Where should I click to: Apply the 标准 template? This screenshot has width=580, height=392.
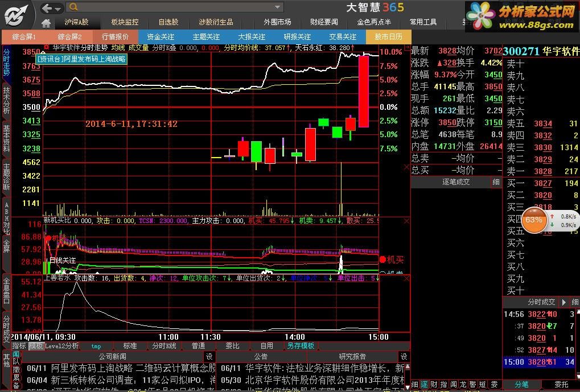[130, 346]
